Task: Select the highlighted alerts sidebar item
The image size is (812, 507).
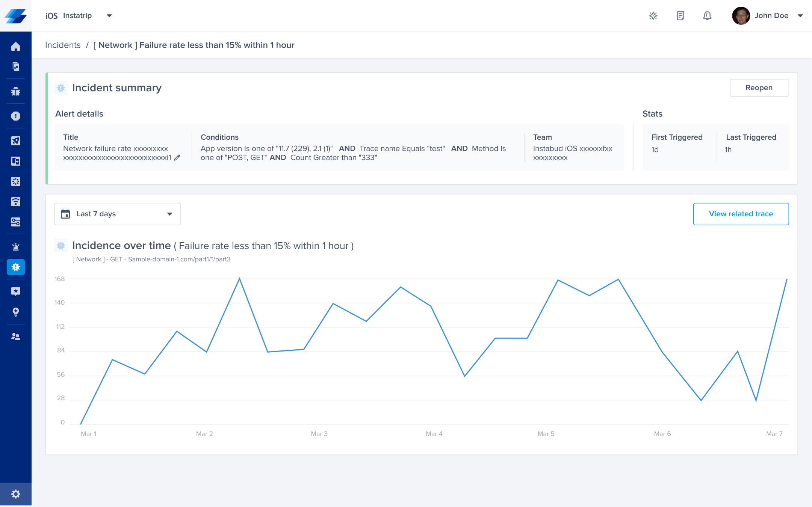Action: click(x=16, y=267)
